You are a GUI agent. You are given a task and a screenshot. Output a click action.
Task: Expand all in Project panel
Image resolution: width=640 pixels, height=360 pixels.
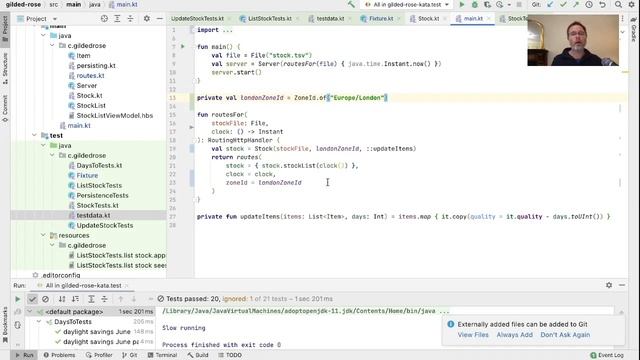pos(117,18)
